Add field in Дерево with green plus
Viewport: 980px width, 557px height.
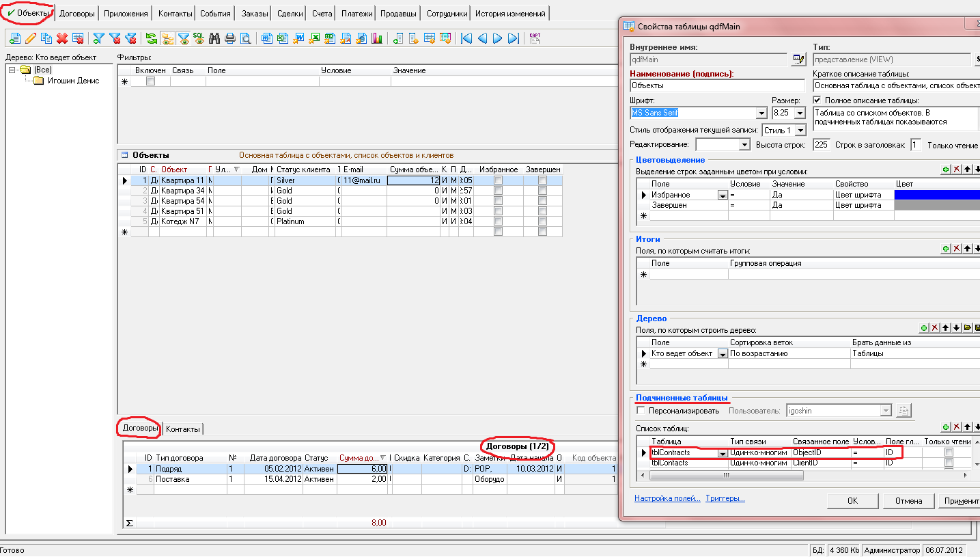pos(925,328)
